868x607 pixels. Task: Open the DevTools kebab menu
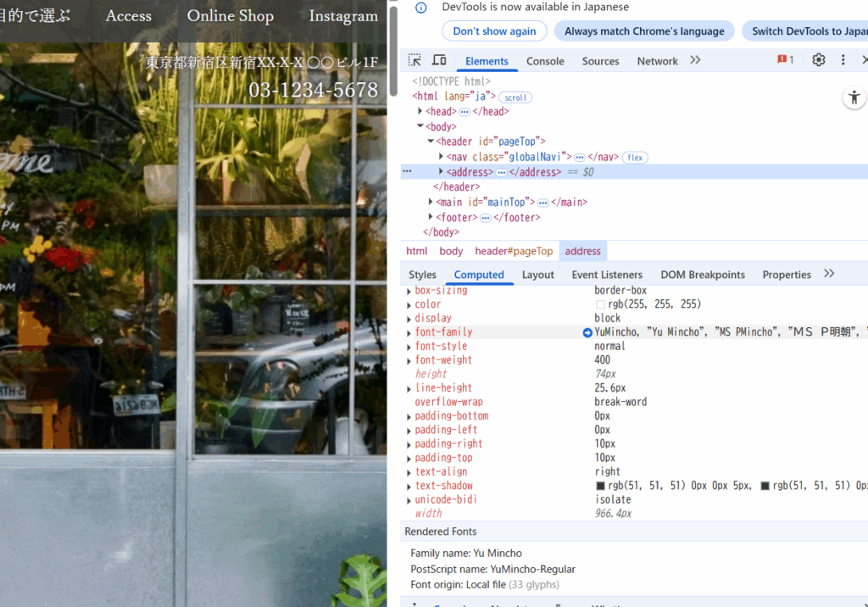pyautogui.click(x=843, y=60)
